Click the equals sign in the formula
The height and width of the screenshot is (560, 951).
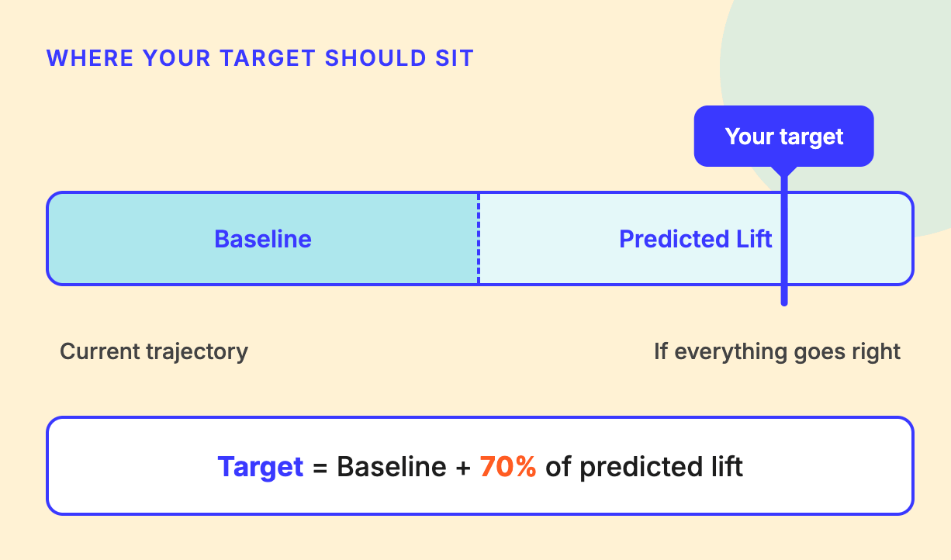(320, 468)
